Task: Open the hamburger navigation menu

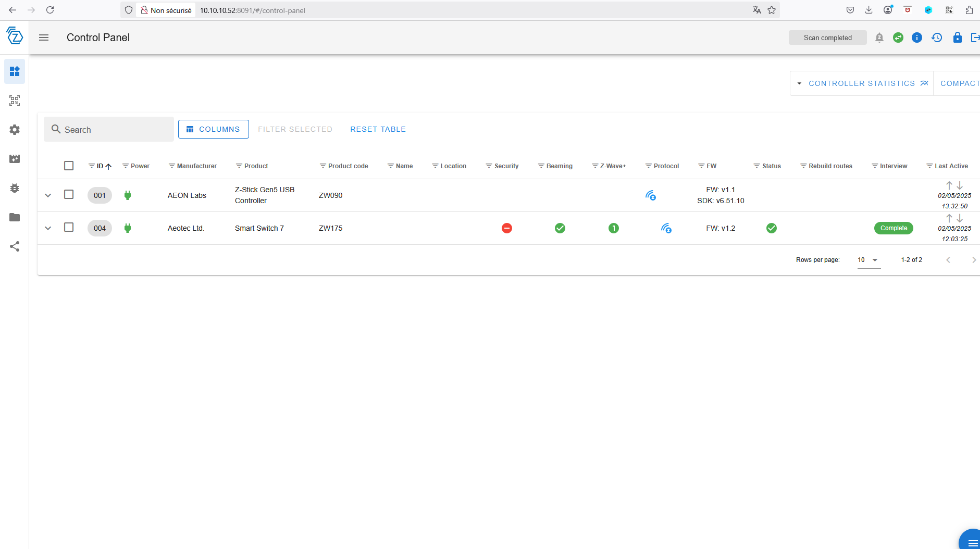Action: point(44,38)
